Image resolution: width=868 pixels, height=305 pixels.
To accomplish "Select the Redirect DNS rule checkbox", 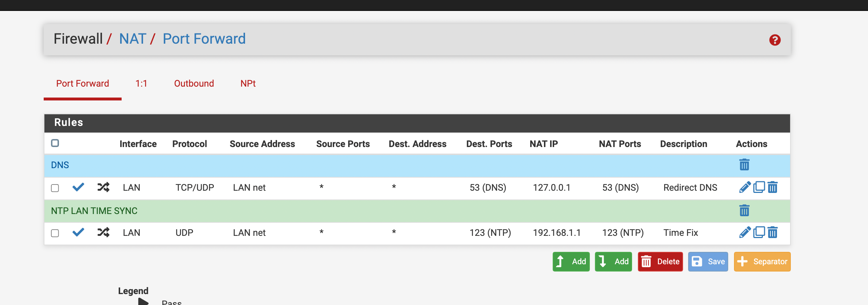I will [x=55, y=188].
